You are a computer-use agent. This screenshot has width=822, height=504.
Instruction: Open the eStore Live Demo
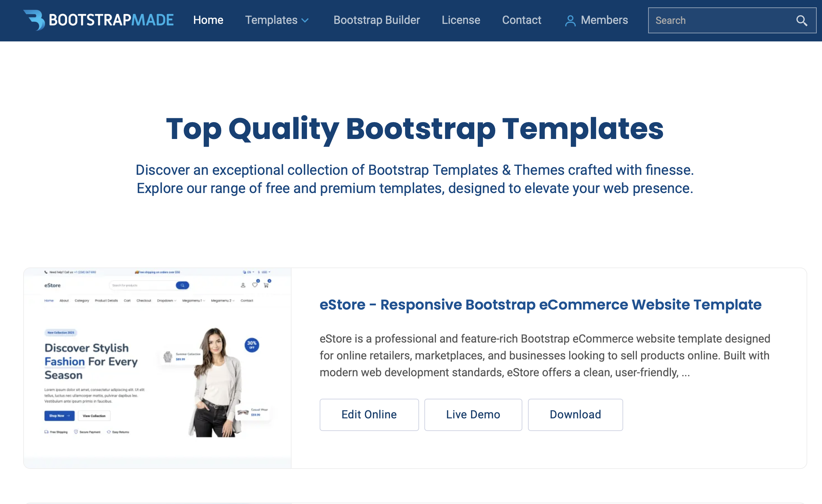tap(473, 415)
